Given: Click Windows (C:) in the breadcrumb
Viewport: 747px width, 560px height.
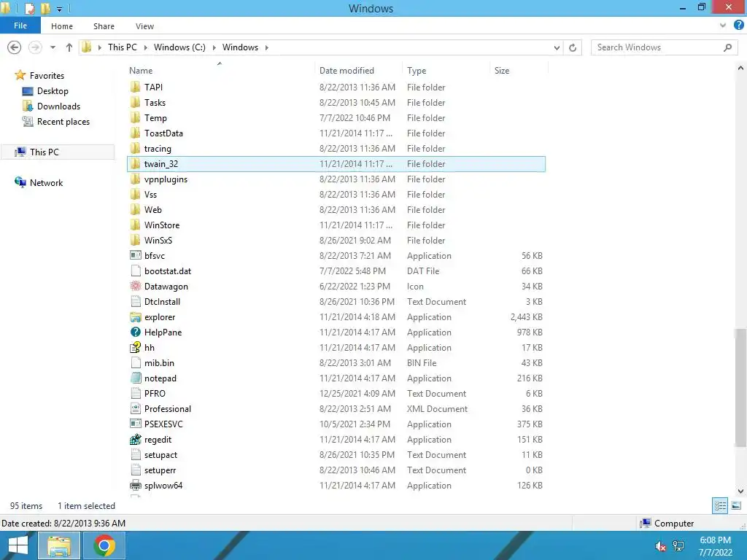Looking at the screenshot, I should 179,47.
